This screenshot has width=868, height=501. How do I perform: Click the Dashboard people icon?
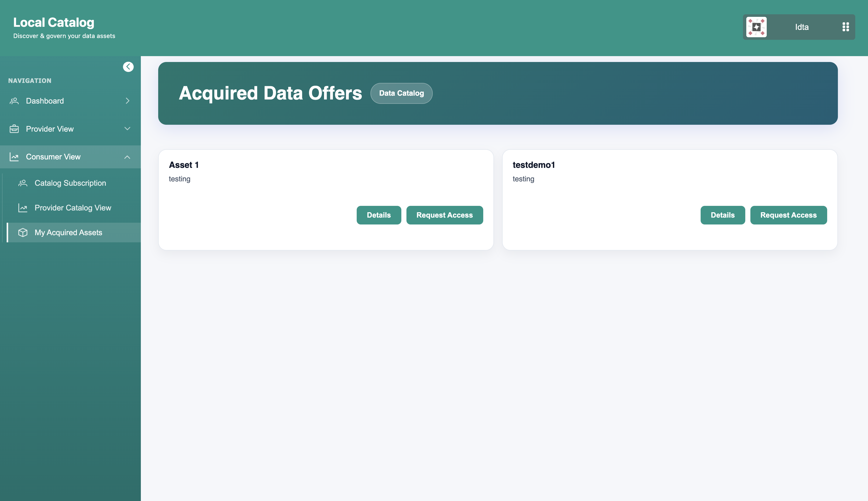tap(14, 101)
